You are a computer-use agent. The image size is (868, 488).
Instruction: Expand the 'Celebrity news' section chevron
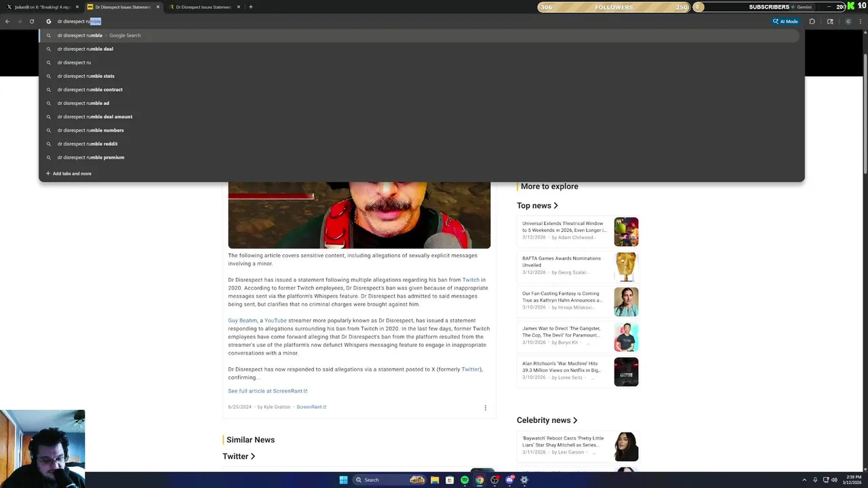coord(576,420)
